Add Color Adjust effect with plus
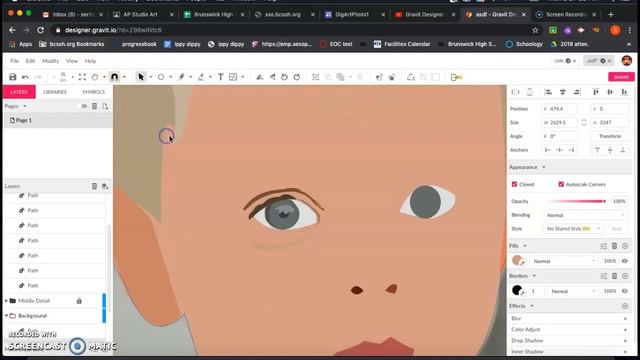640x360 pixels. coord(625,329)
